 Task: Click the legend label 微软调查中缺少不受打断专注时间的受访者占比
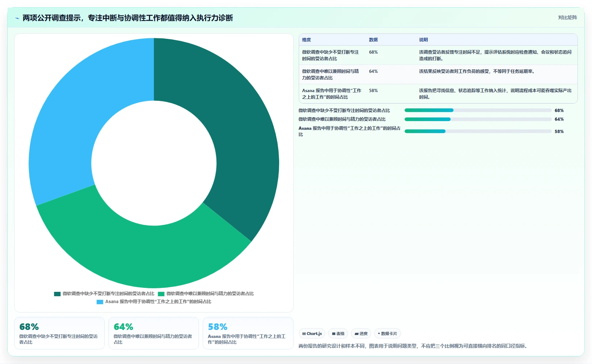[x=108, y=294]
